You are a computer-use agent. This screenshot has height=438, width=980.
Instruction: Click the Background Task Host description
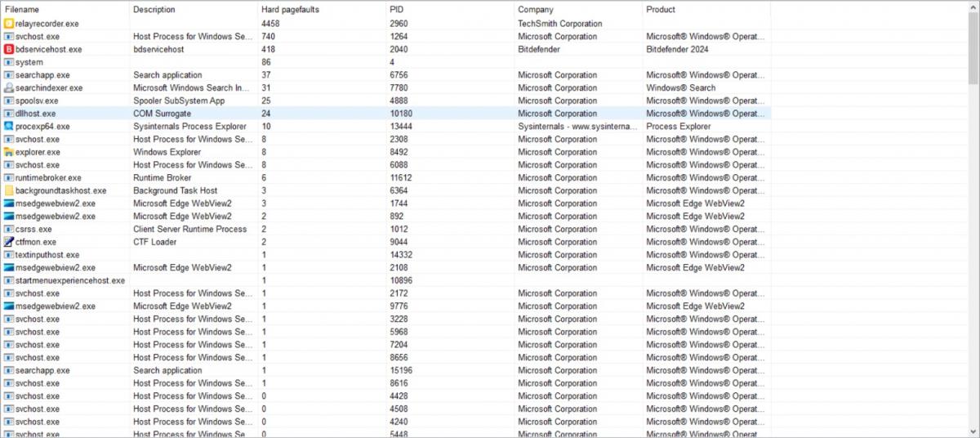(x=176, y=190)
